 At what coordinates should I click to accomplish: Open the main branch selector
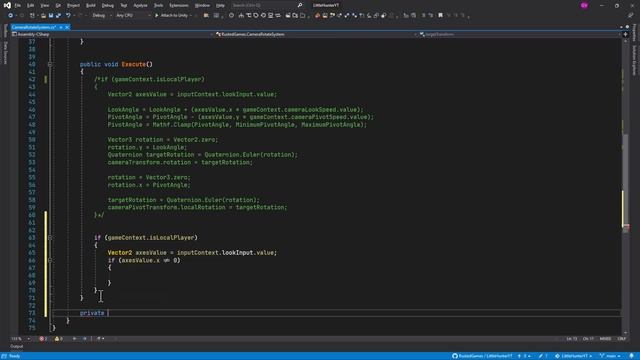[x=610, y=356]
